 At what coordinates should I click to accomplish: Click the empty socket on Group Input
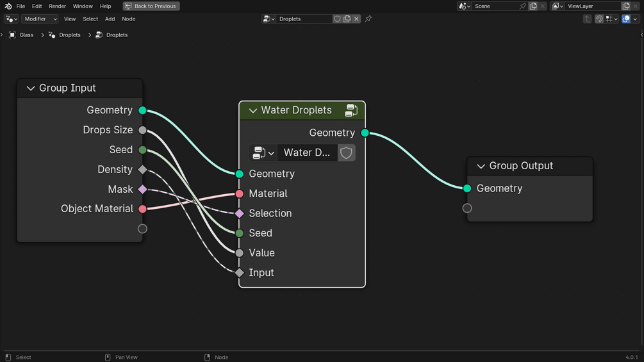(142, 229)
